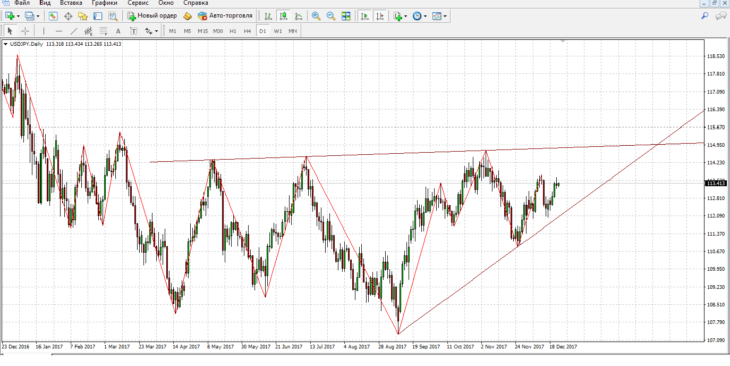Open the indicators list icon
Viewport: 730px width, 366px height.
pos(398,16)
